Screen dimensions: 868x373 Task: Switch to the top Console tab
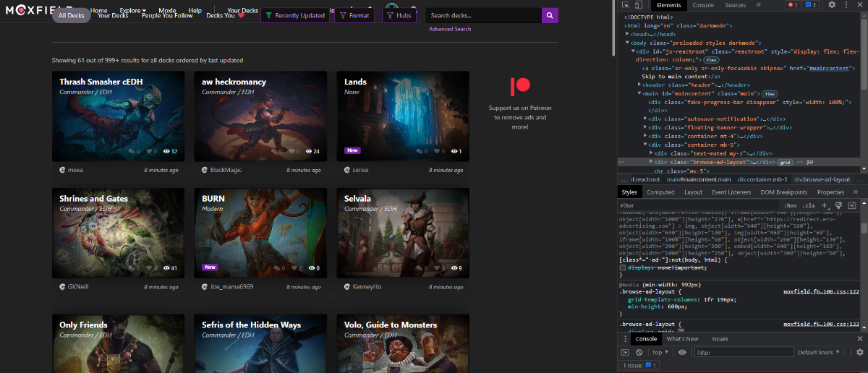point(703,5)
